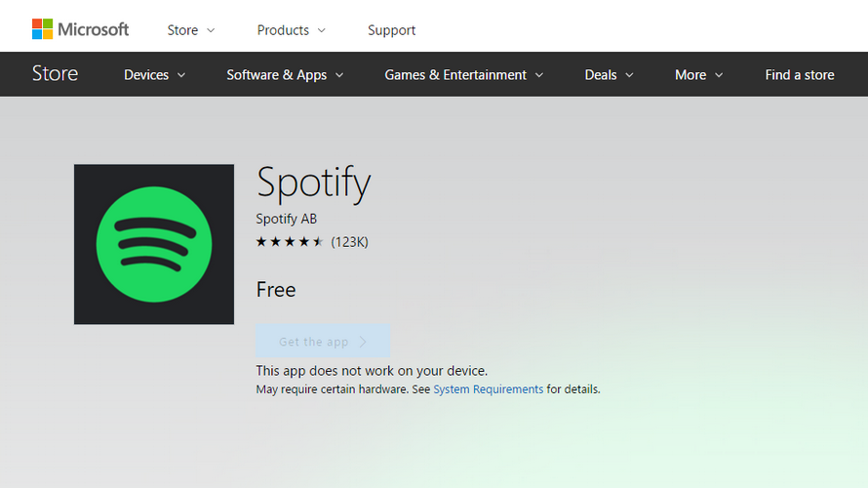The height and width of the screenshot is (488, 868).
Task: Expand the Devices menu
Action: [154, 75]
